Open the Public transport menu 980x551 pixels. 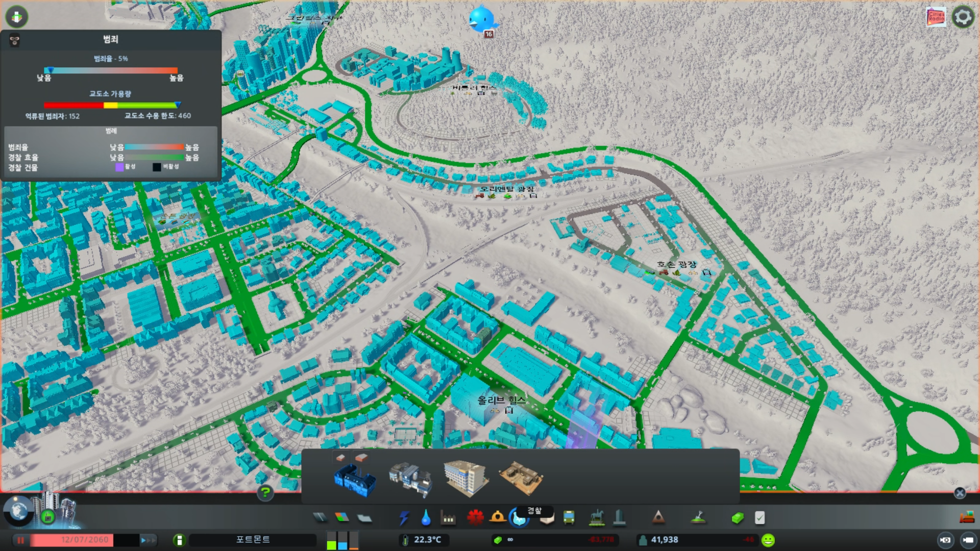(x=569, y=518)
